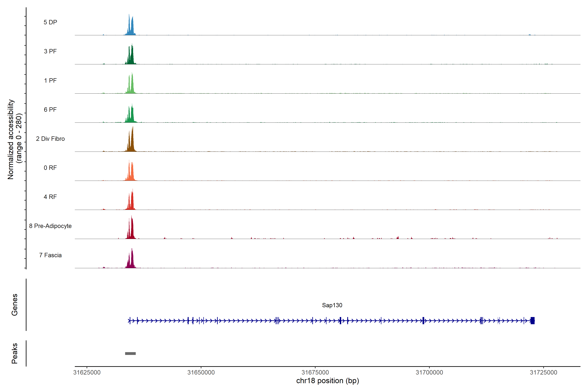Viewport: 588px width, 392px height.
Task: Click the 2 Div Fibro label
Action: 50,139
